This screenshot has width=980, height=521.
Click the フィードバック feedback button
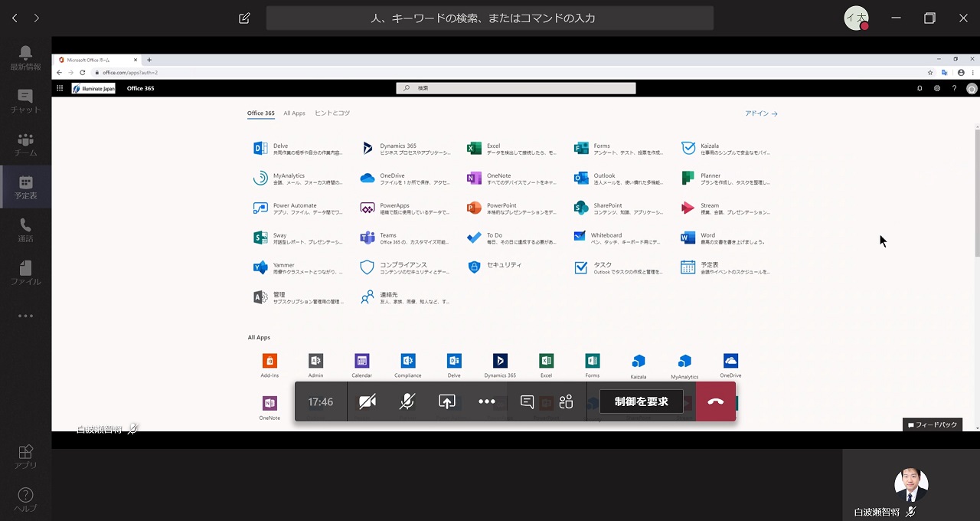click(x=933, y=424)
